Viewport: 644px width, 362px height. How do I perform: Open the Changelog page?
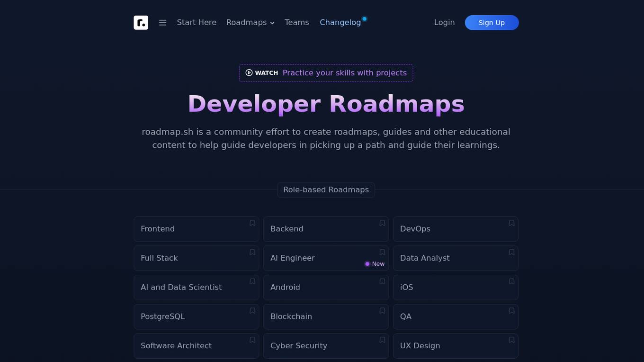pyautogui.click(x=340, y=23)
